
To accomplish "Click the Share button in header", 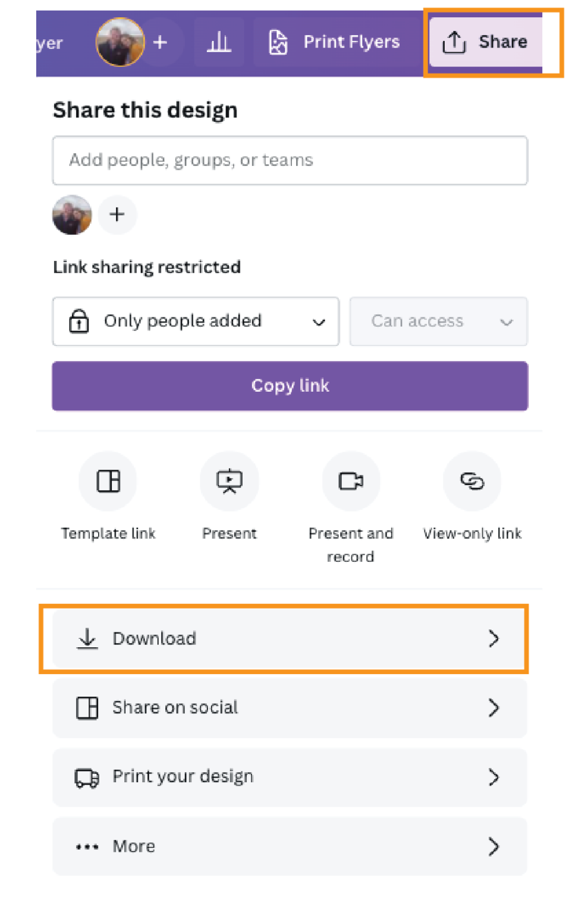I will tap(485, 42).
